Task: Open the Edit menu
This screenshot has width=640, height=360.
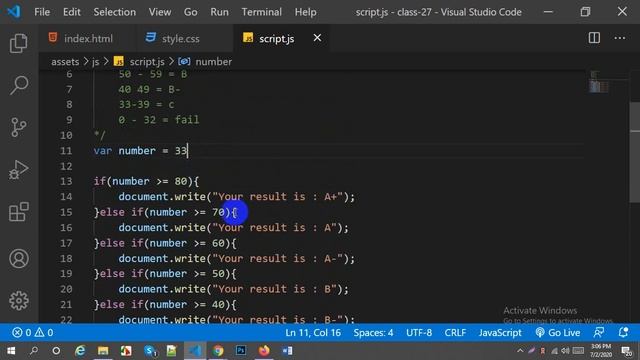Action: click(71, 12)
